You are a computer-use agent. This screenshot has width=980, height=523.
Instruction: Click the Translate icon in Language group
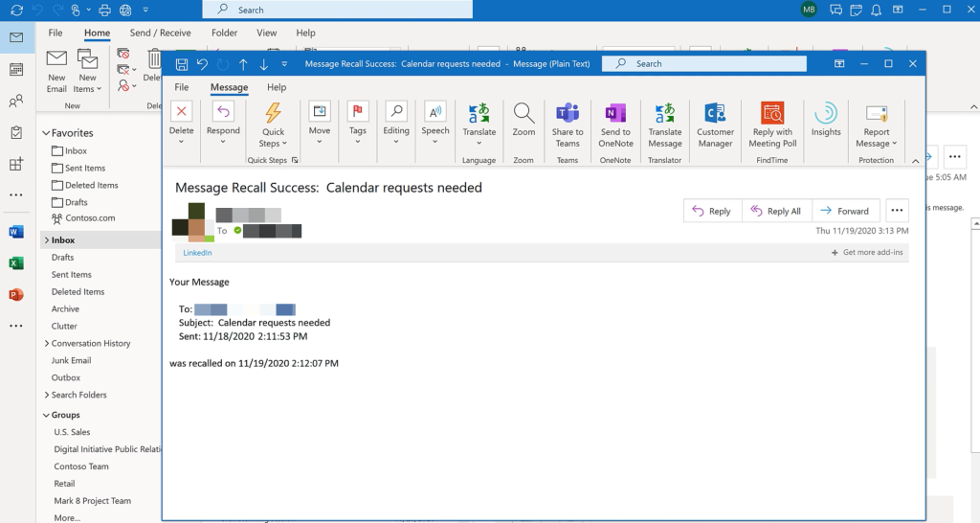pos(479,113)
